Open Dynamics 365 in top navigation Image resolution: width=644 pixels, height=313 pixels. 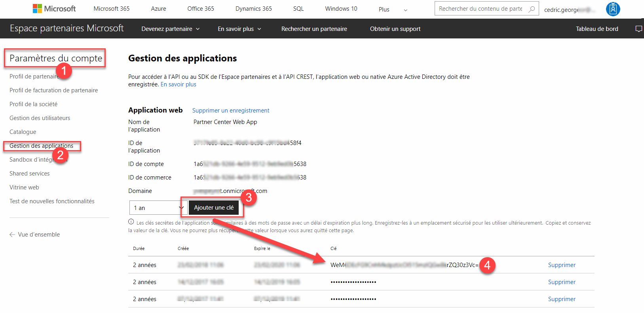click(254, 9)
